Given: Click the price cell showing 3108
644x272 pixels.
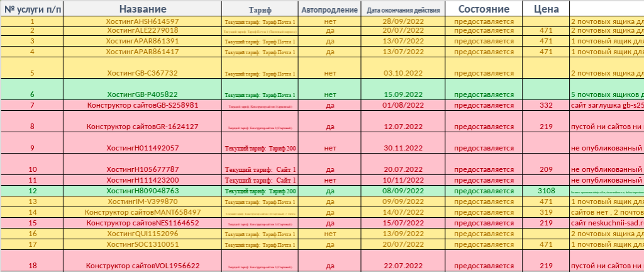Looking at the screenshot, I should tap(546, 191).
